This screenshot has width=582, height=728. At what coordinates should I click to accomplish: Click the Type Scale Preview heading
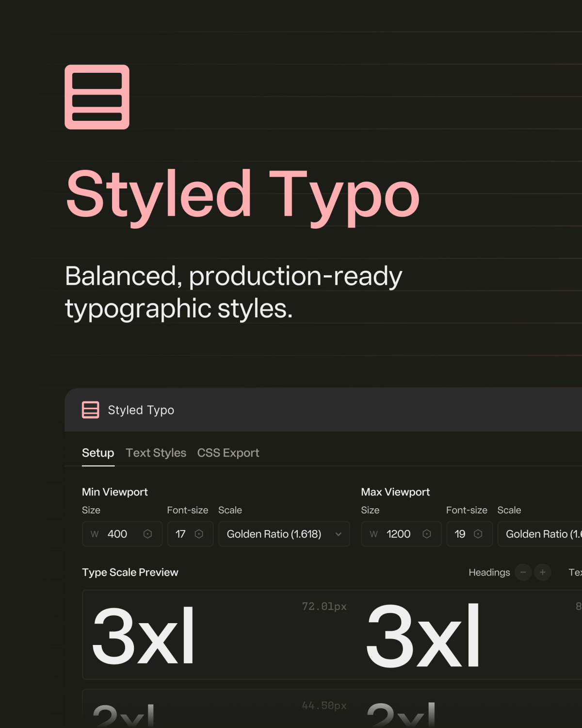point(130,572)
